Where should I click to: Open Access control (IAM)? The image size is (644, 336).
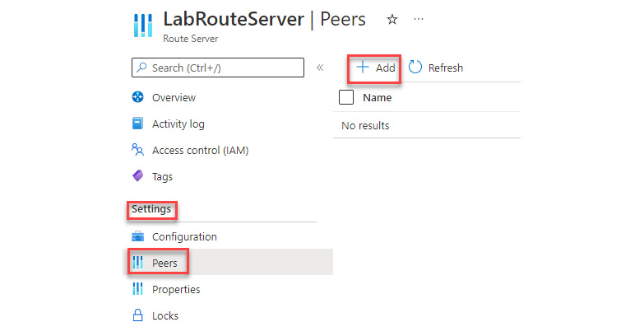click(201, 150)
